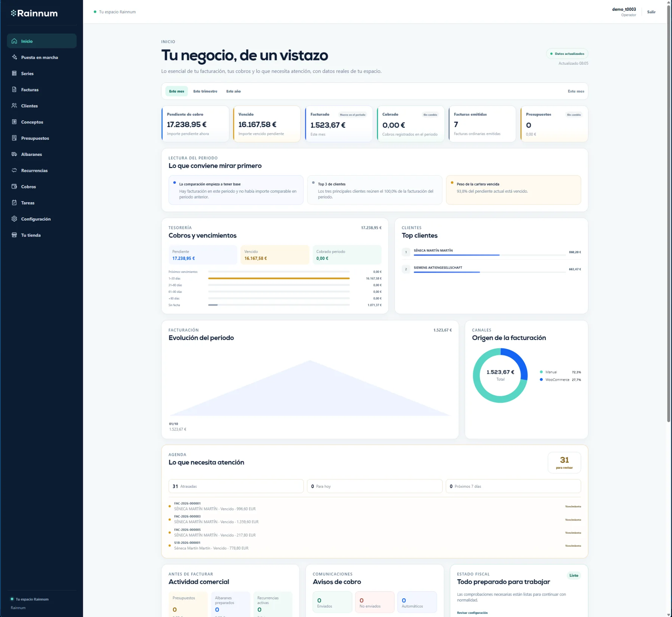Click SIEMENS AKTIENGESELLSCHAFT client row
672x617 pixels.
pos(491,269)
